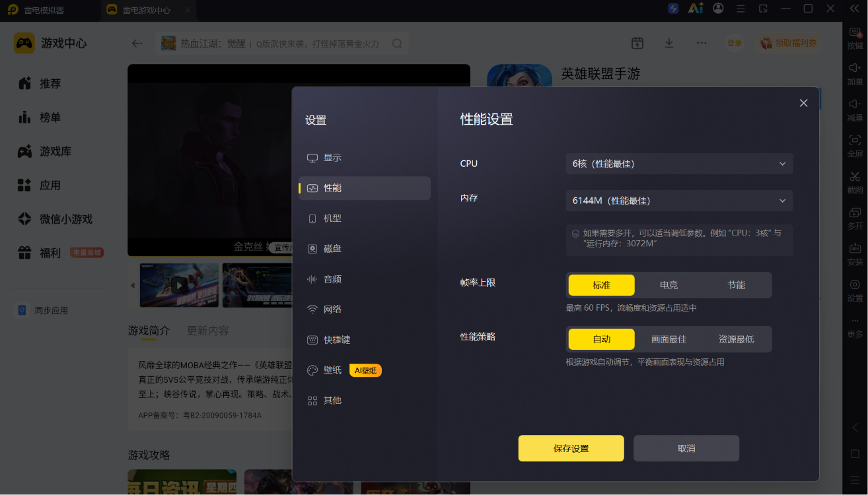Click the blue lightning booster icon
Screen dimensions: 868x495
tap(673, 9)
